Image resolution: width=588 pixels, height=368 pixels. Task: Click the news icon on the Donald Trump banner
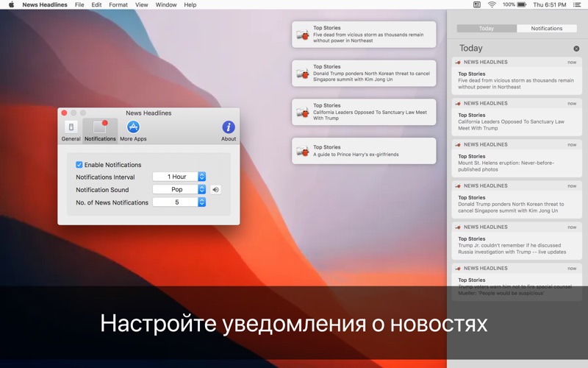coord(303,73)
